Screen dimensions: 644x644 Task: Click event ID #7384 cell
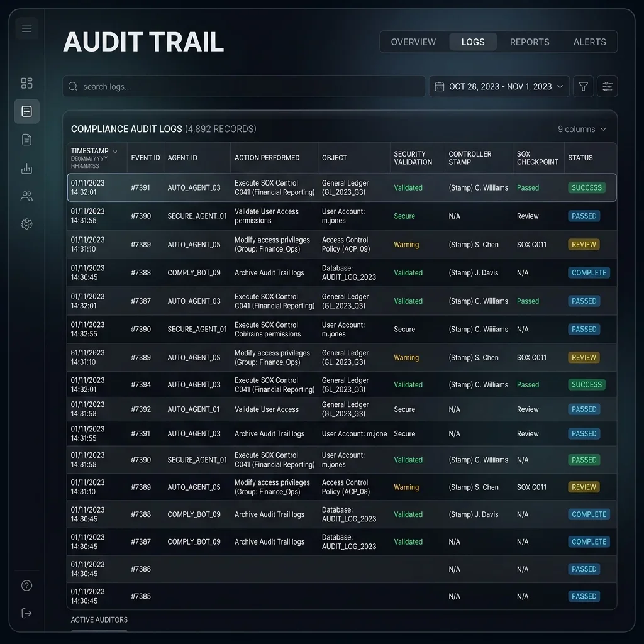(141, 384)
